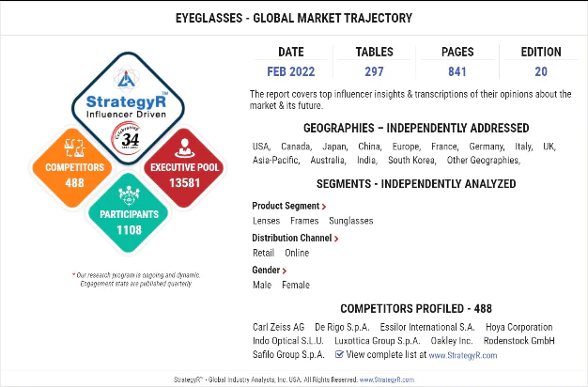Click Segments Independently Analyzed heading
588x387 pixels.
click(416, 184)
